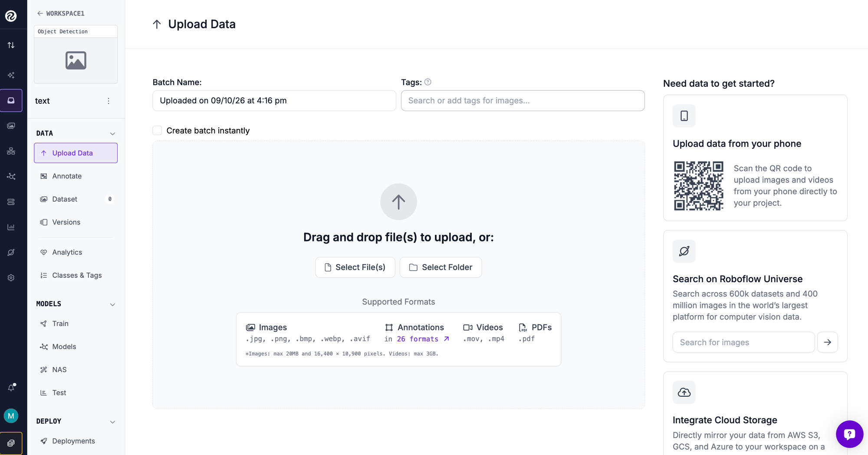Enable Create batch instantly checkbox
The width and height of the screenshot is (868, 455).
click(x=157, y=130)
